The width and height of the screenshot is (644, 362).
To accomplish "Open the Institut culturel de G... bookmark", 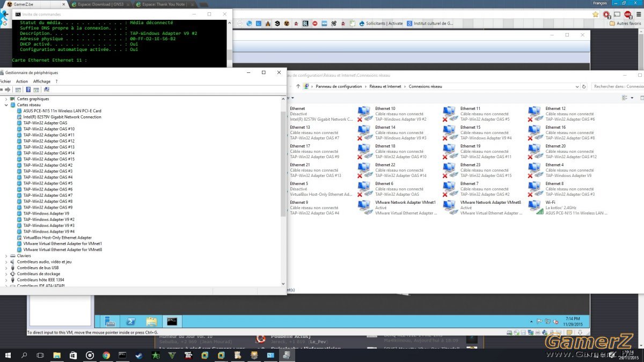I will [430, 24].
